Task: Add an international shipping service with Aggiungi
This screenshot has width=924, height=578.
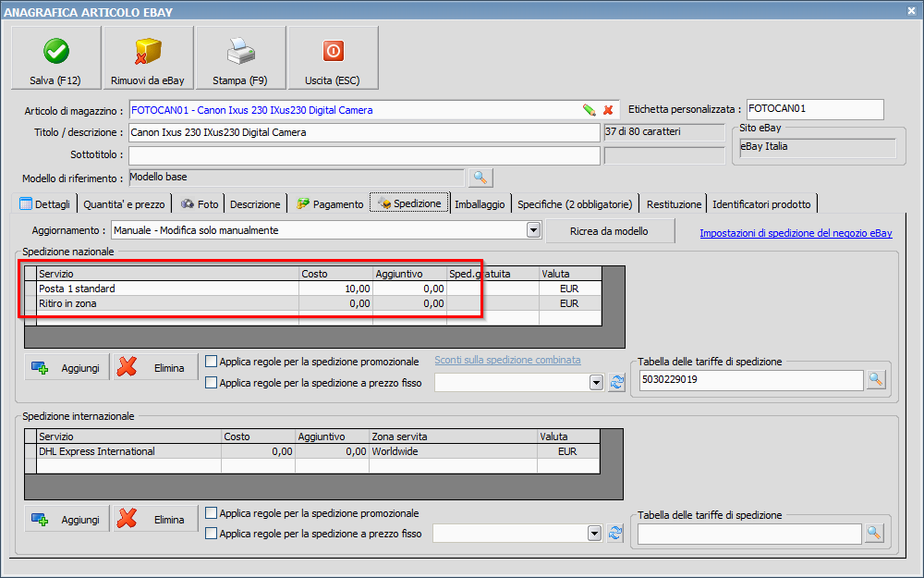Action: click(67, 519)
